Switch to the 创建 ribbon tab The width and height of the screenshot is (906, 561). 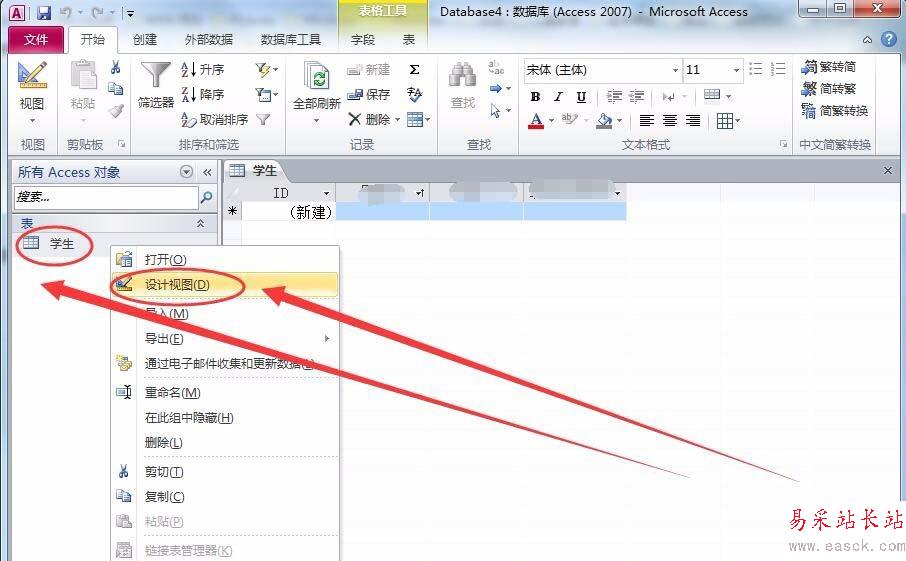click(x=144, y=39)
